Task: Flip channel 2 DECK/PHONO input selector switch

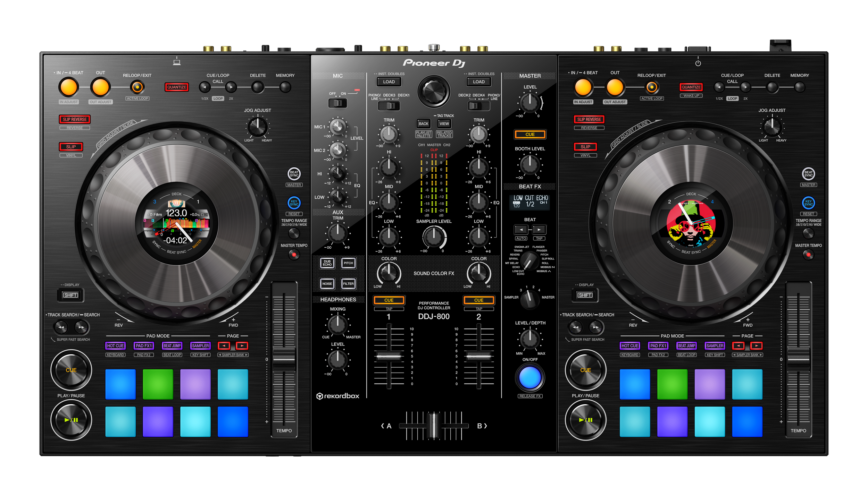Action: click(x=479, y=106)
